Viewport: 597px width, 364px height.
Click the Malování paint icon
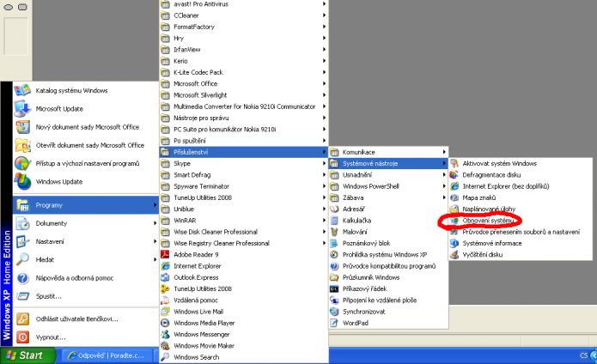(334, 232)
